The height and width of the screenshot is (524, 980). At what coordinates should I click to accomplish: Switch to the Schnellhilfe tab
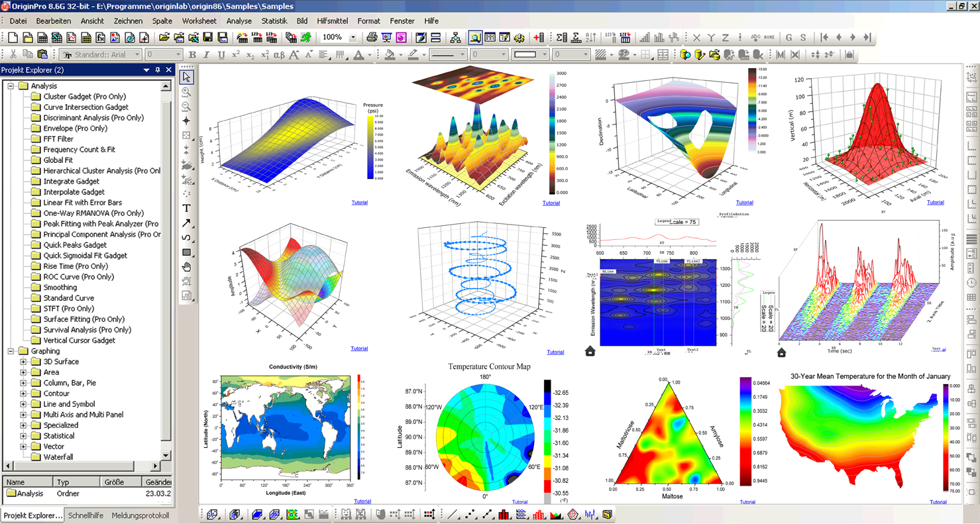coord(86,515)
